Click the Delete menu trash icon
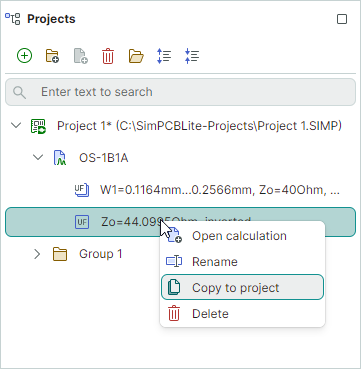This screenshot has height=369, width=361. [174, 313]
